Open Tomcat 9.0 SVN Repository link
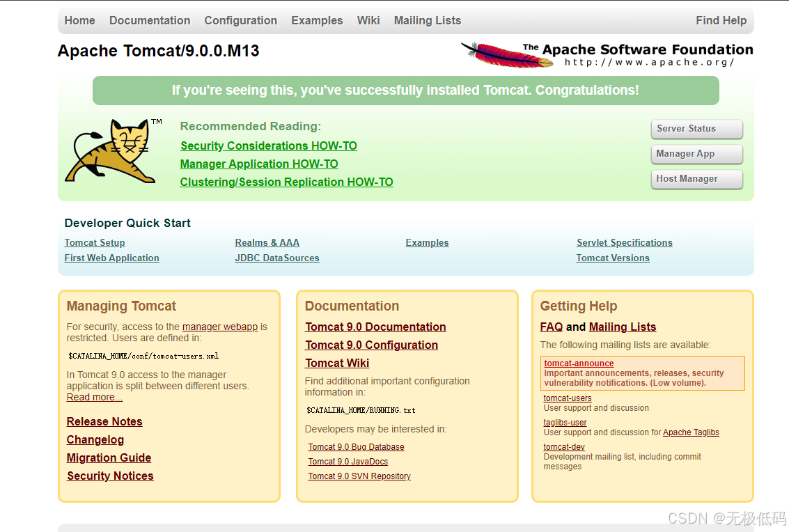789x532 pixels. pyautogui.click(x=359, y=476)
